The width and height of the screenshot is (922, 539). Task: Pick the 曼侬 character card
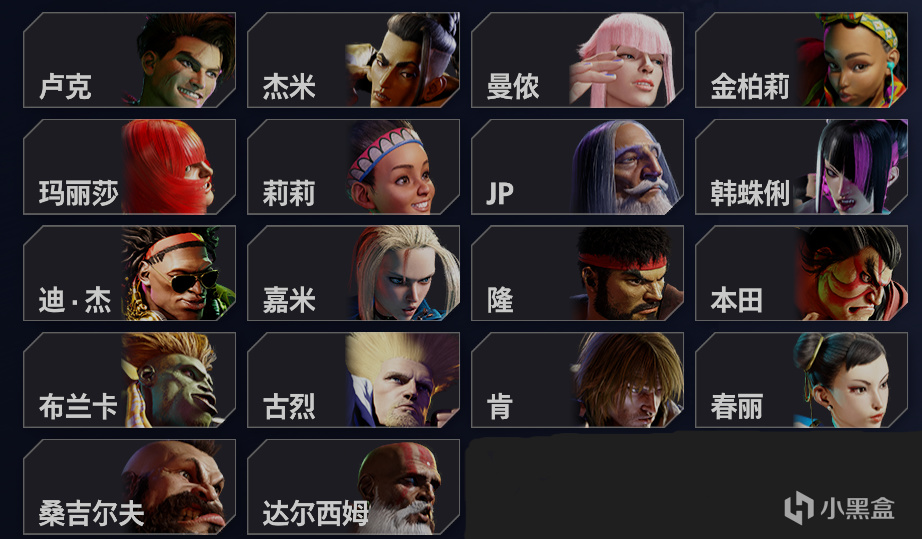(577, 60)
